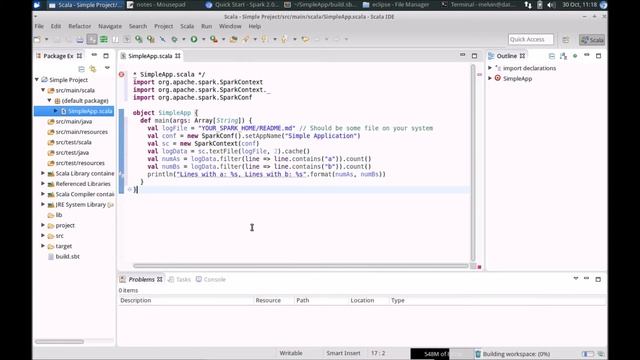Expand Referenced Libraries node
The height and width of the screenshot is (360, 640).
click(x=43, y=184)
